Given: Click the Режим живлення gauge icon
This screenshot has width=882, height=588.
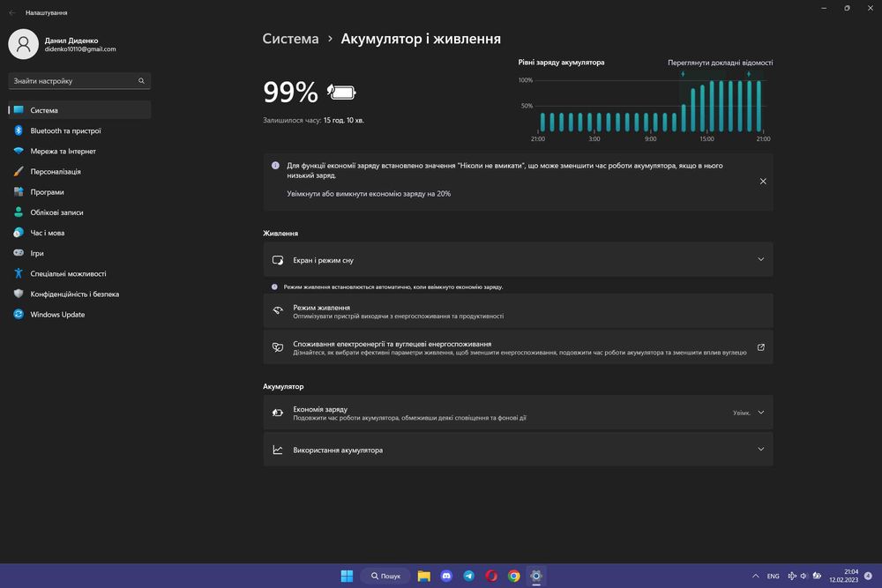Looking at the screenshot, I should pos(278,310).
